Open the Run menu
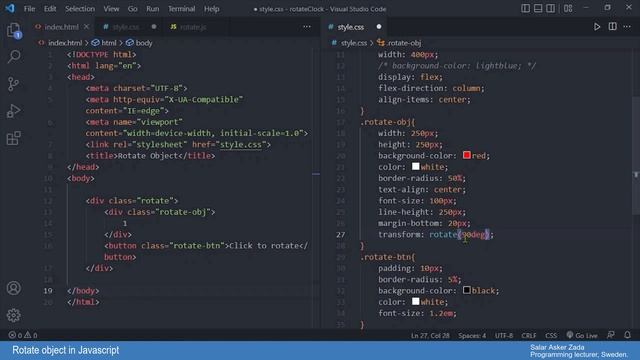640x360 pixels. [153, 9]
